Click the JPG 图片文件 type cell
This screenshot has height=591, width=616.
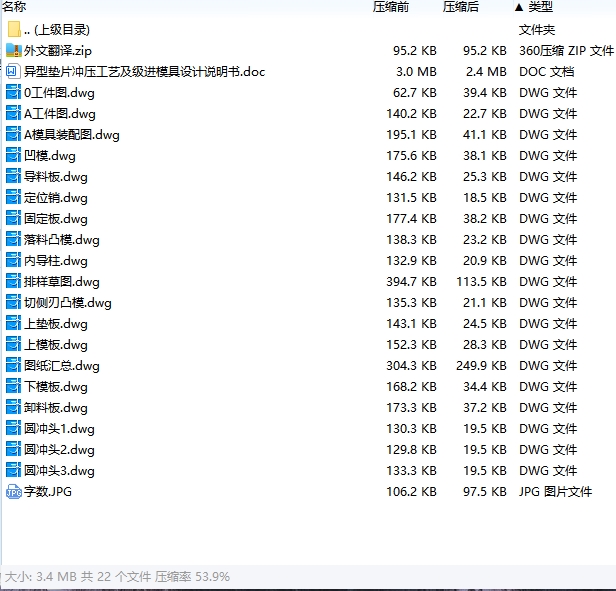pyautogui.click(x=556, y=492)
